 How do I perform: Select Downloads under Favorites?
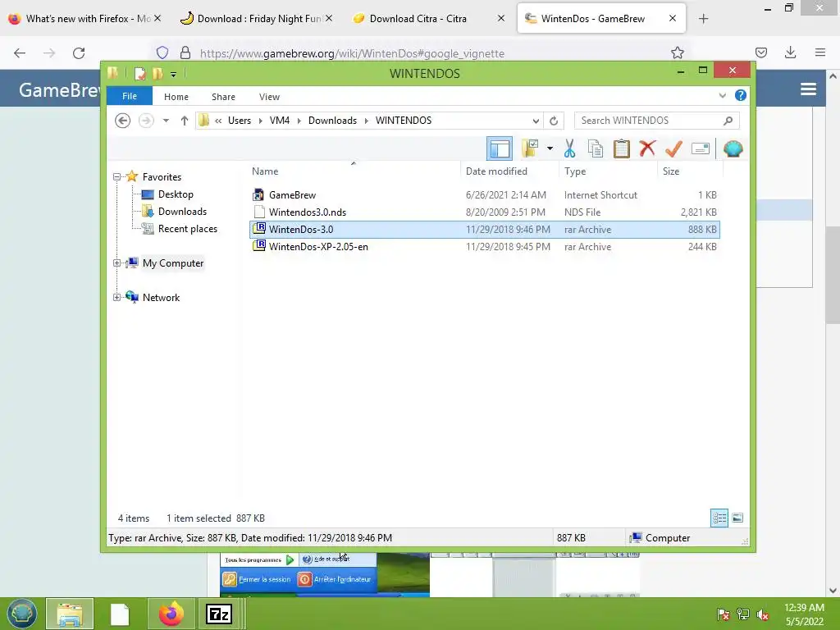pos(182,212)
